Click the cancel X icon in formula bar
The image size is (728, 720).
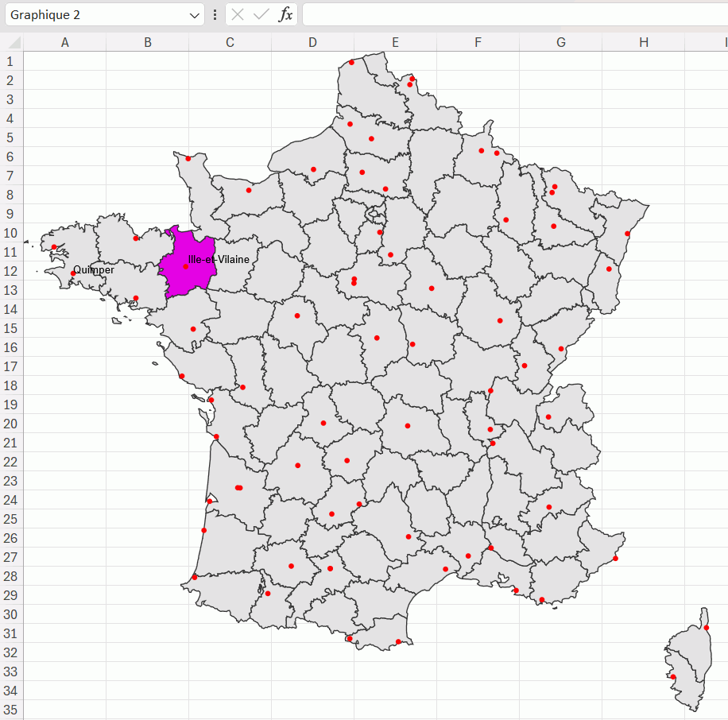pos(238,15)
